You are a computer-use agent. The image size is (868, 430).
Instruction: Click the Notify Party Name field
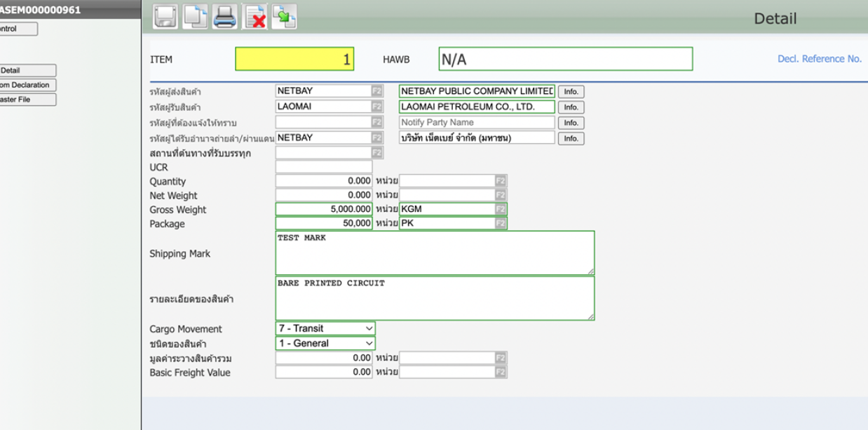pyautogui.click(x=477, y=123)
